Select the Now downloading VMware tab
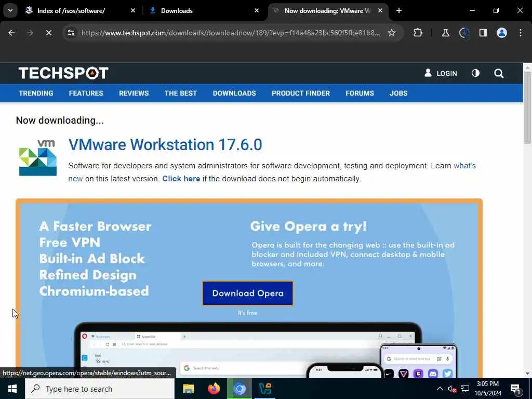This screenshot has height=399, width=532. (327, 10)
